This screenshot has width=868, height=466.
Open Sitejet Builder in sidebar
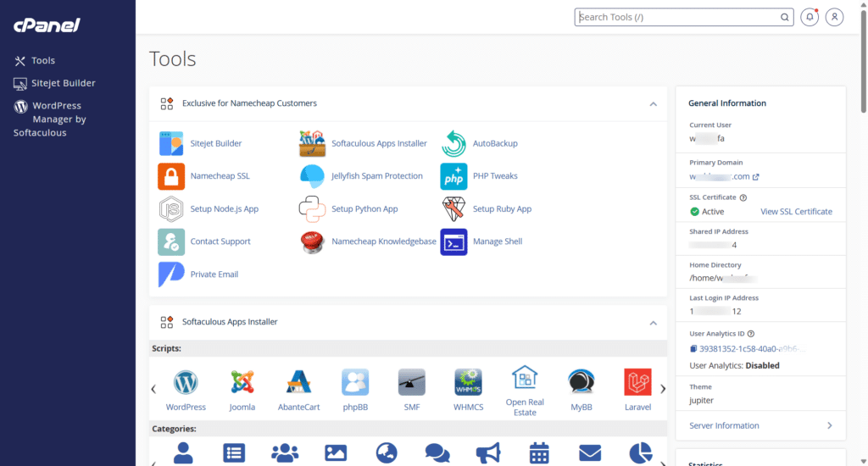[54, 83]
